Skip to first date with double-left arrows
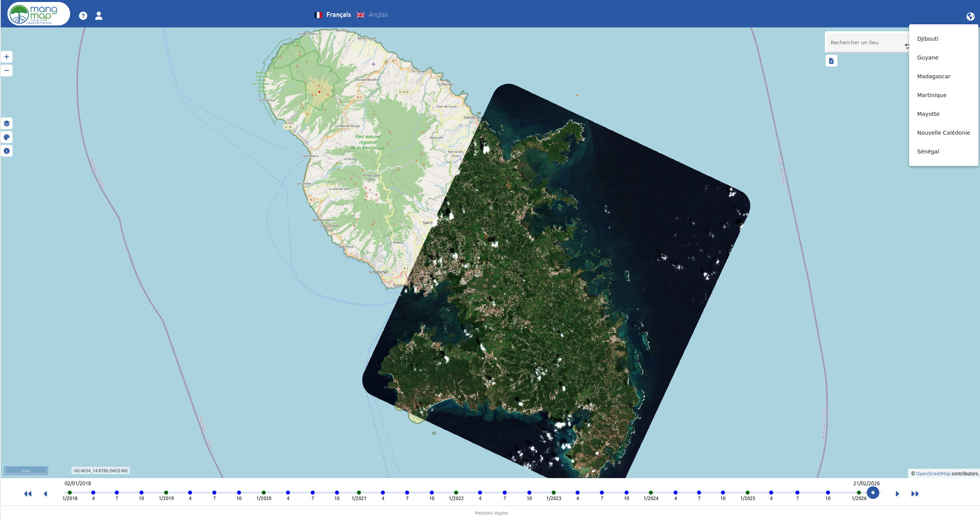 pyautogui.click(x=27, y=494)
